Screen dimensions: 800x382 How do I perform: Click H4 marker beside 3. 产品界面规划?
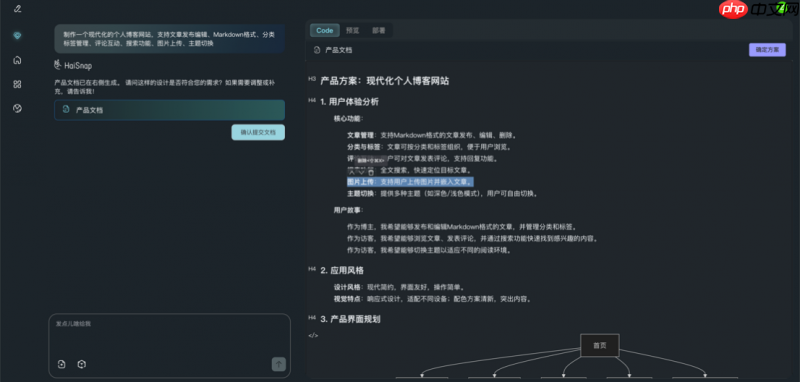point(312,318)
